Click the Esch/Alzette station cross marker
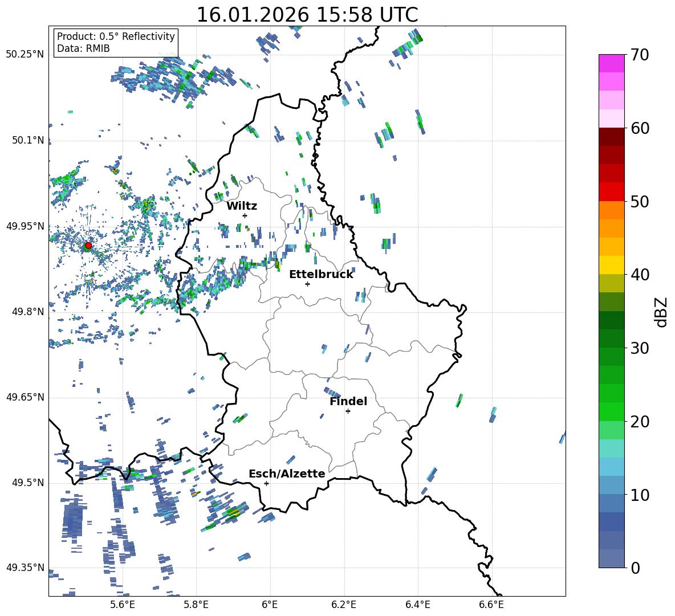Viewport: 675px width, 616px height. coord(266,483)
